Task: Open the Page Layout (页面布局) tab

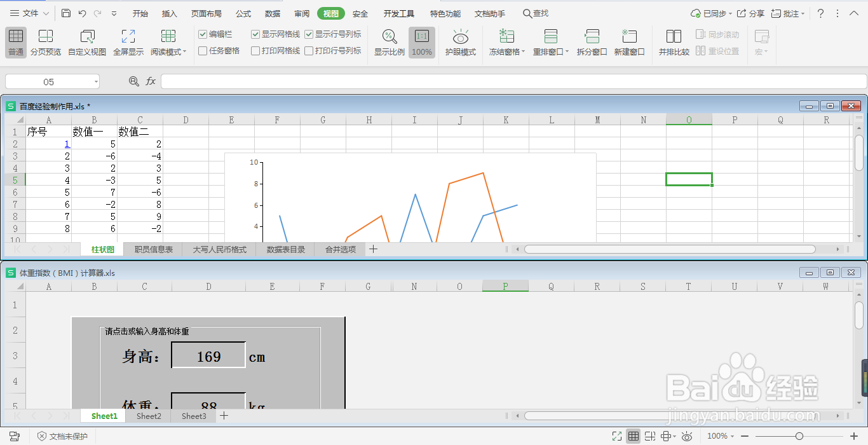Action: coord(207,13)
